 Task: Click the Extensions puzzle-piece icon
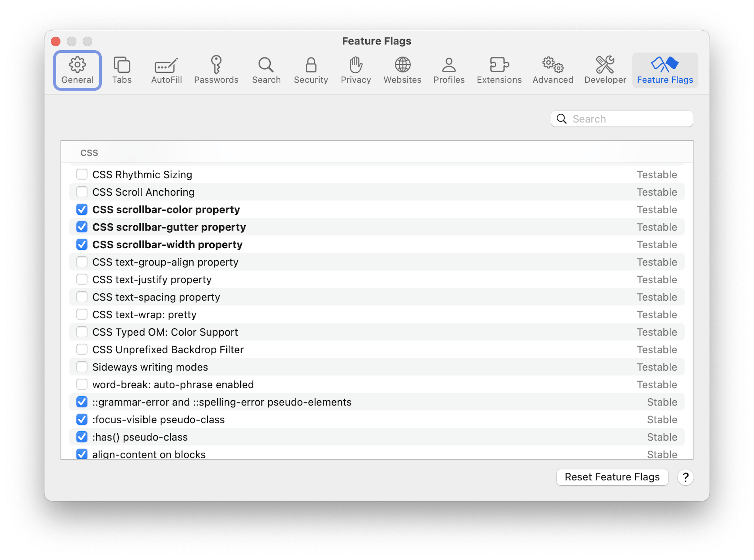tap(499, 70)
